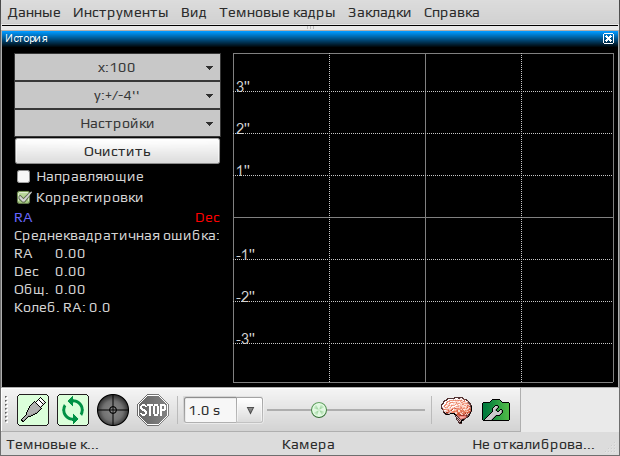Screen dimensions: 620x456
Task: Click the 1.0 s exposure field
Action: [210, 411]
